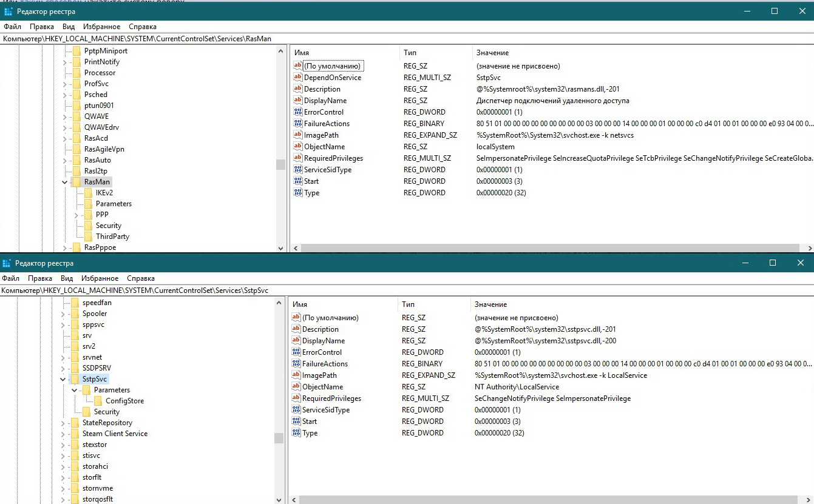Viewport: 814px width, 504px height.
Task: Collapse the SstpSvc tree node
Action: (63, 379)
